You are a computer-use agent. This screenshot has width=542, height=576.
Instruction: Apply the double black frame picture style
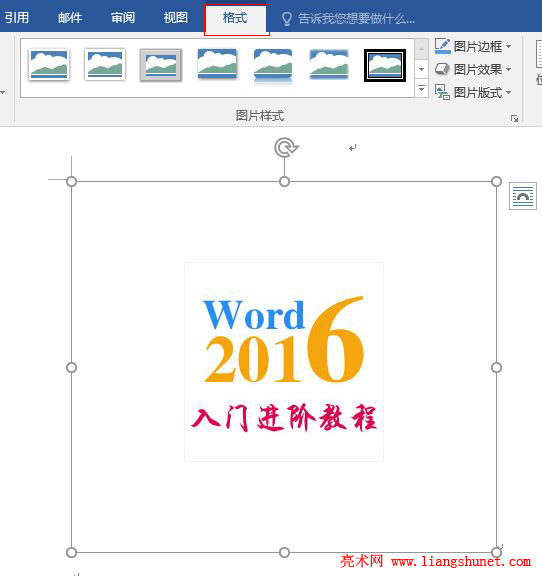[x=385, y=65]
